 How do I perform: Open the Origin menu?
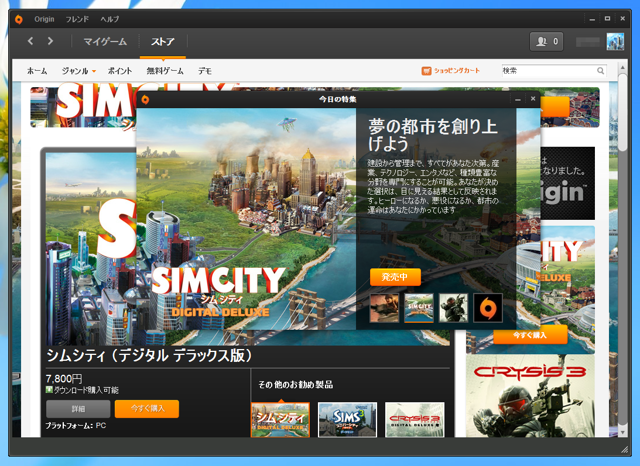pyautogui.click(x=44, y=19)
